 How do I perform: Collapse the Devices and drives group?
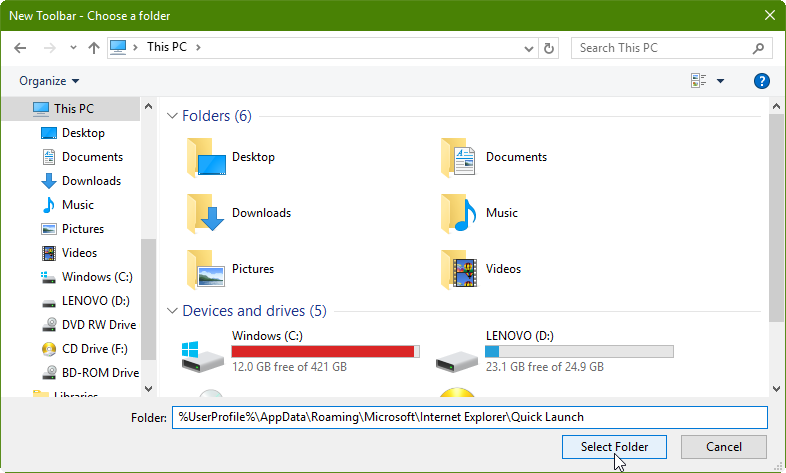coord(172,311)
